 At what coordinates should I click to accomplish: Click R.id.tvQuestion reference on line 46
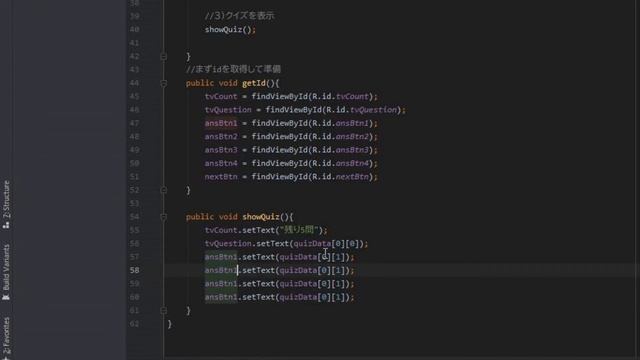(x=361, y=110)
